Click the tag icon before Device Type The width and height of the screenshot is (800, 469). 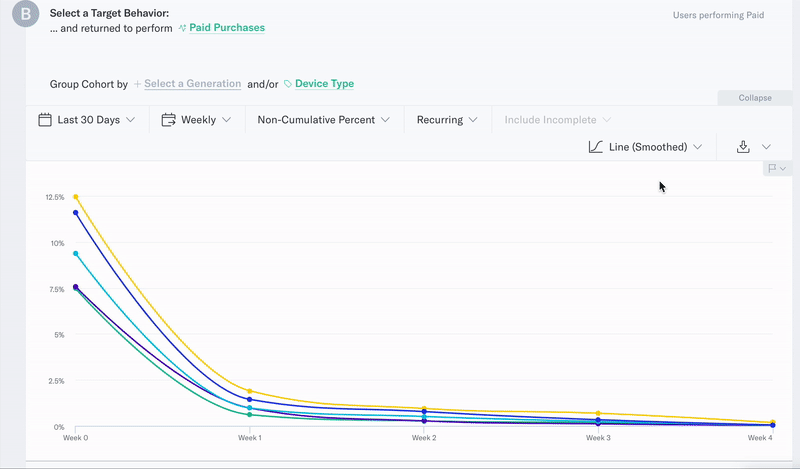pos(288,84)
